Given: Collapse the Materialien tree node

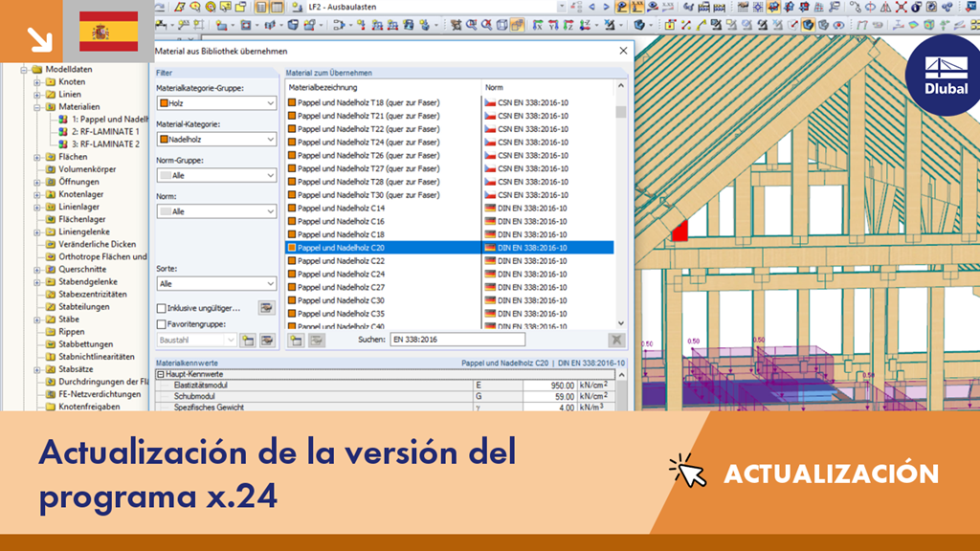Looking at the screenshot, I should (37, 107).
